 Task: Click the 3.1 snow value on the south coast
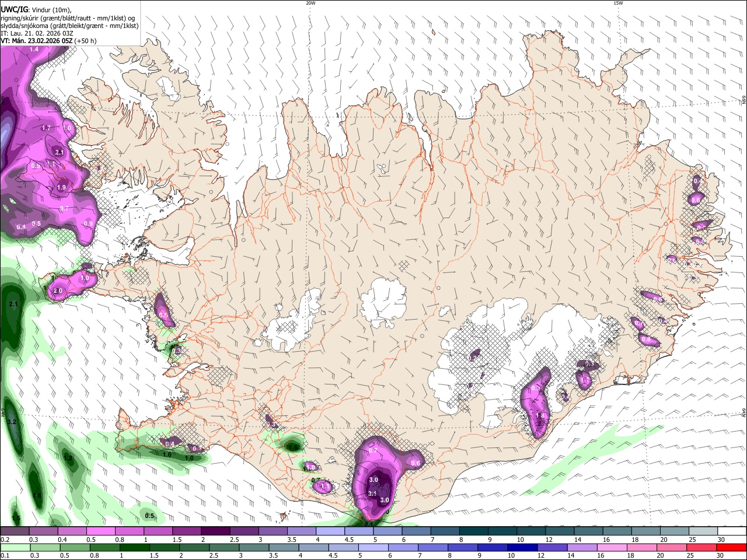[x=373, y=494]
